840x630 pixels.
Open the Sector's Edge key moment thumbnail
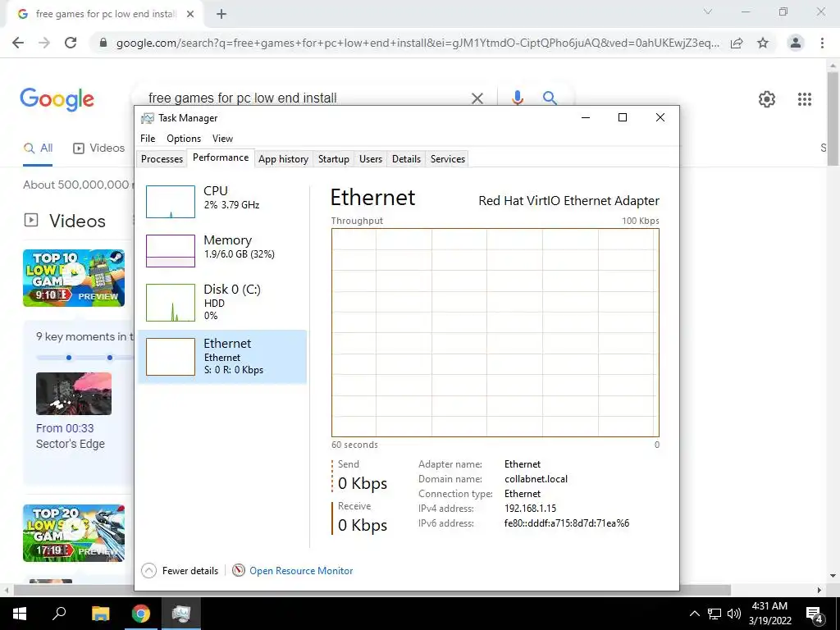click(74, 394)
